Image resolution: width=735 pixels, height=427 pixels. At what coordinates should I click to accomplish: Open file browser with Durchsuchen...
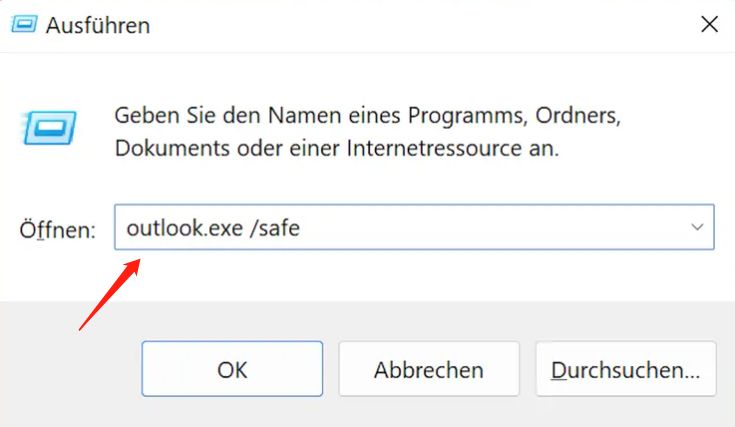(x=626, y=369)
